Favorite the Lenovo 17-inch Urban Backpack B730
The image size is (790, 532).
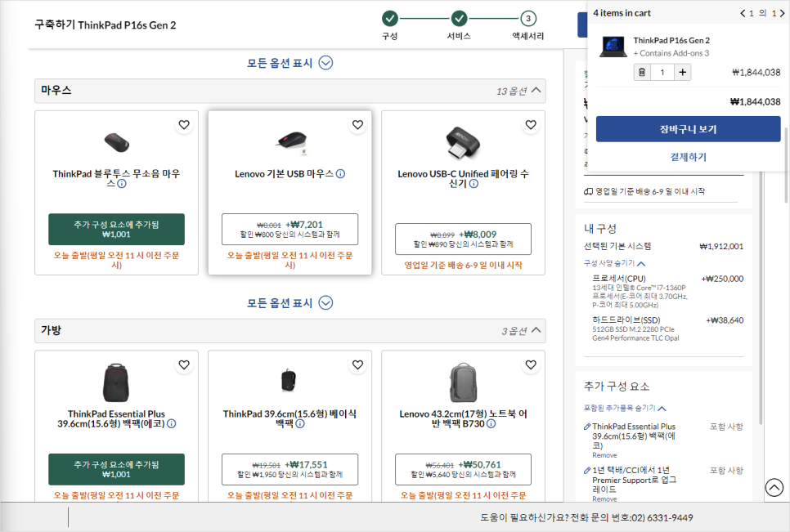[x=531, y=365]
